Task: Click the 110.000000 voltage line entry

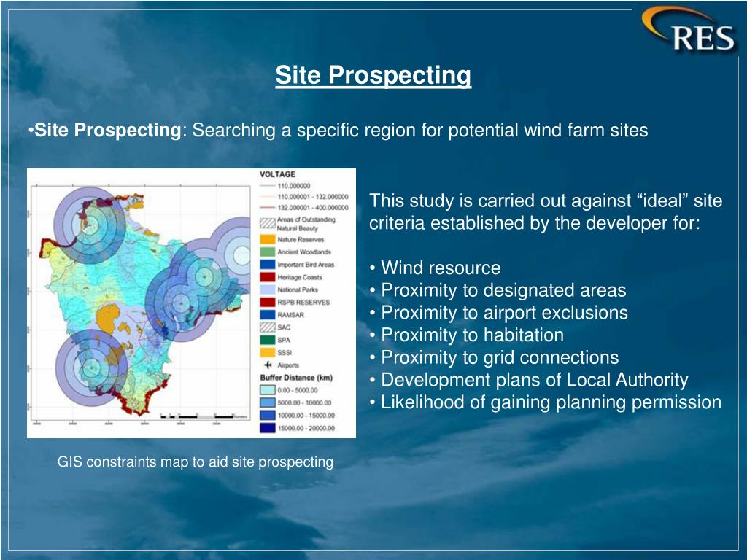Action: click(x=285, y=186)
